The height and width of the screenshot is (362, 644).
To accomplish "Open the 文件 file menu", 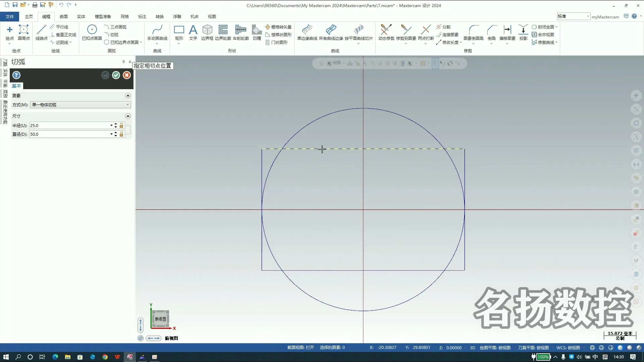I will click(x=10, y=16).
